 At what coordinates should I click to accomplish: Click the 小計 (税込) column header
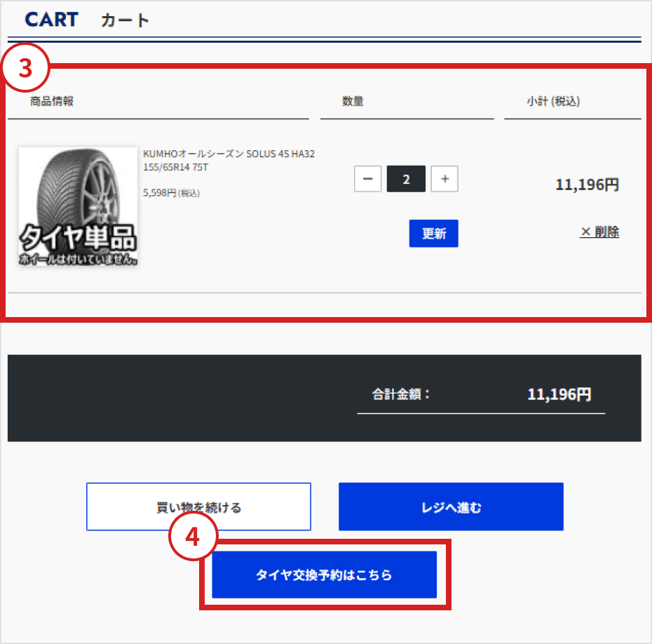[x=553, y=101]
